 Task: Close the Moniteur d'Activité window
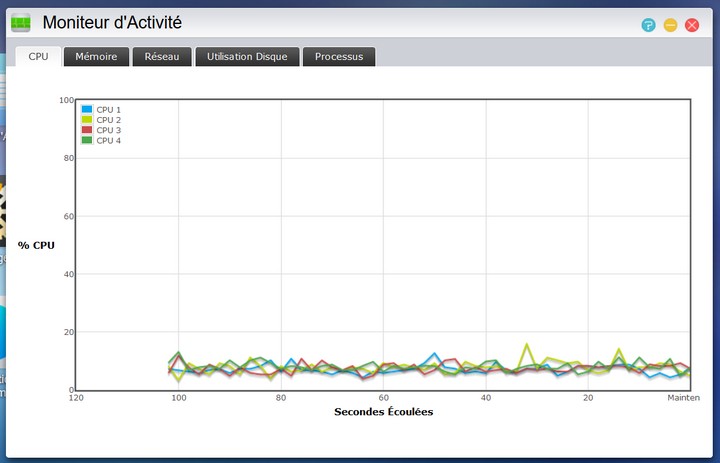(692, 25)
